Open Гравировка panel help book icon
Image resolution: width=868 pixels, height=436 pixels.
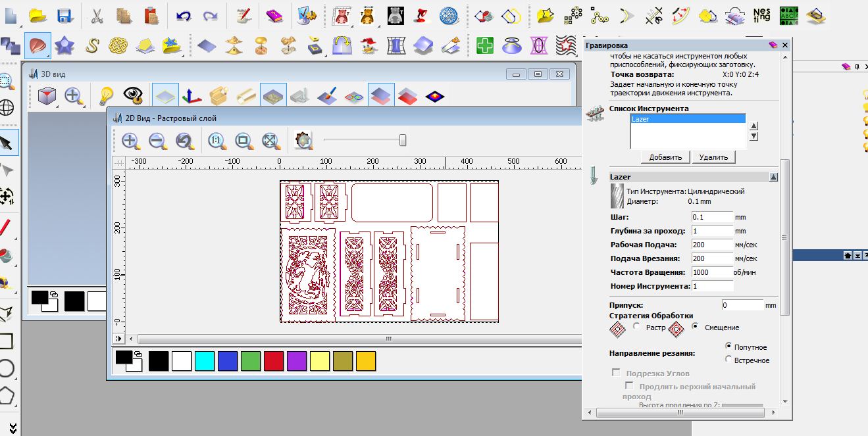pos(773,45)
